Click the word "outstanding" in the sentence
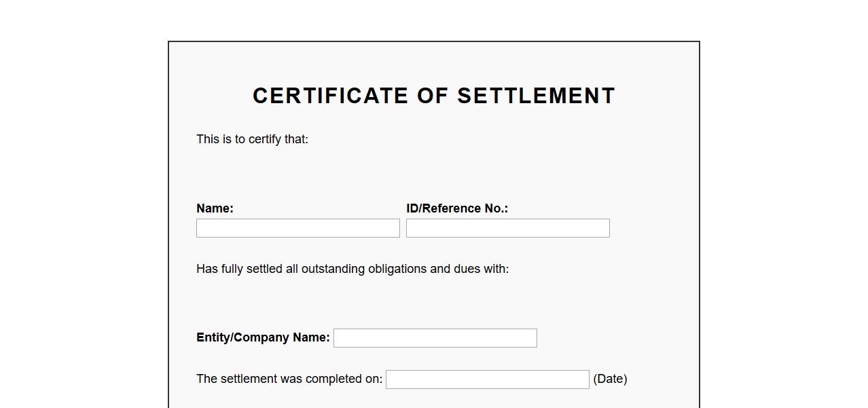 (x=333, y=269)
